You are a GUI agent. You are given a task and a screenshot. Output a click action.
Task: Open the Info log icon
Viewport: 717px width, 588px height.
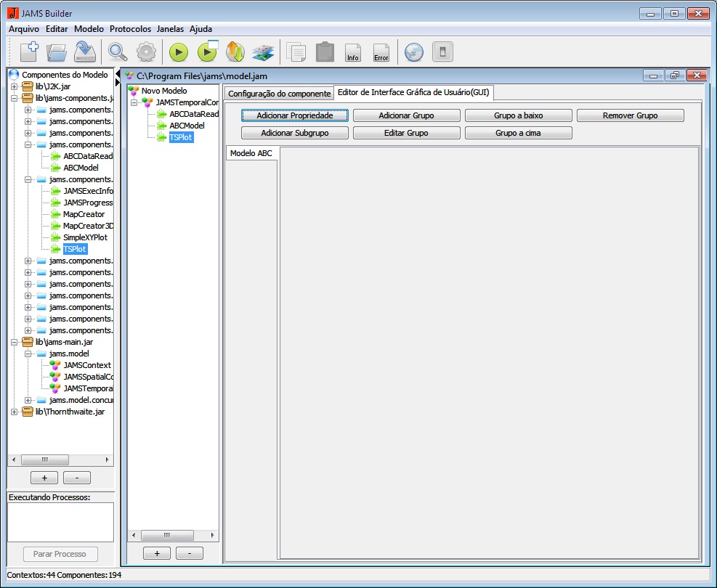[353, 52]
